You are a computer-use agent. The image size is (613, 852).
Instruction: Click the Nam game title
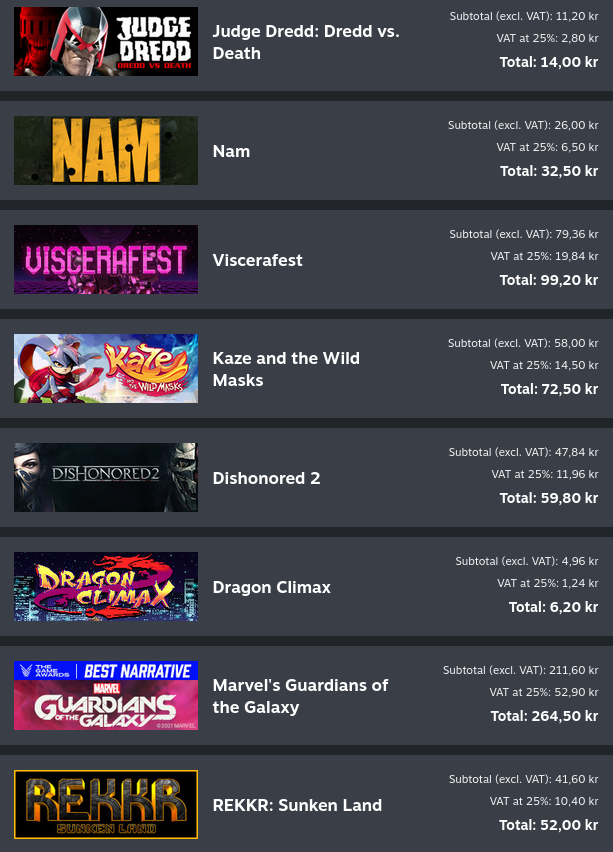tap(232, 151)
